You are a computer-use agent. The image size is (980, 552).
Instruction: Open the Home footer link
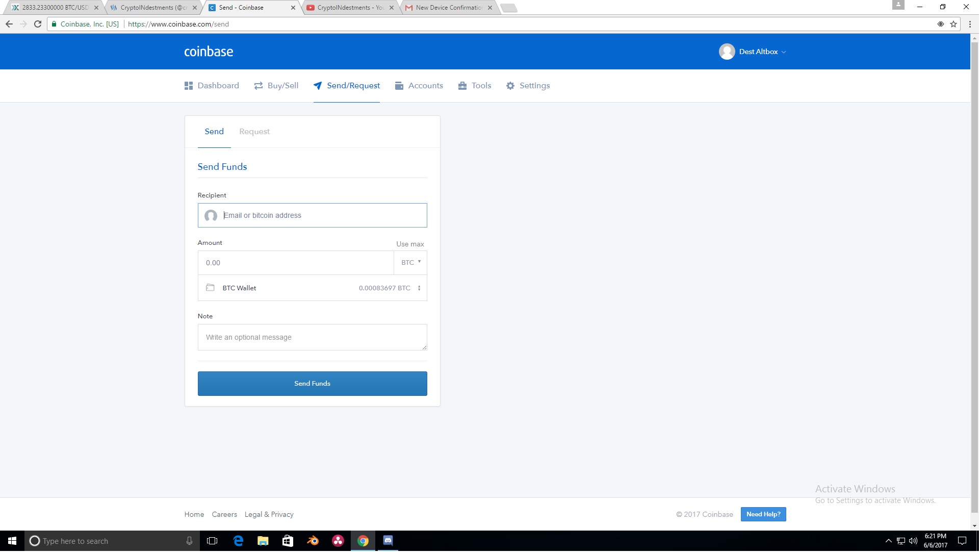(x=194, y=514)
